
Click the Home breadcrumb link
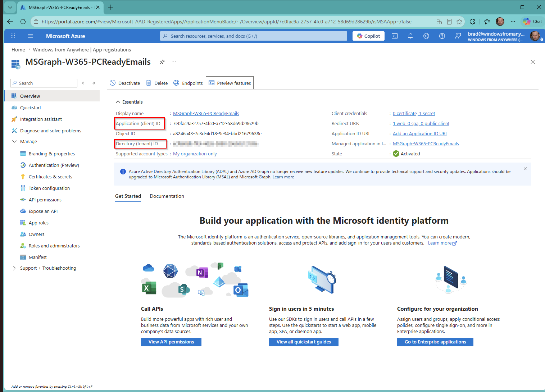(18, 50)
